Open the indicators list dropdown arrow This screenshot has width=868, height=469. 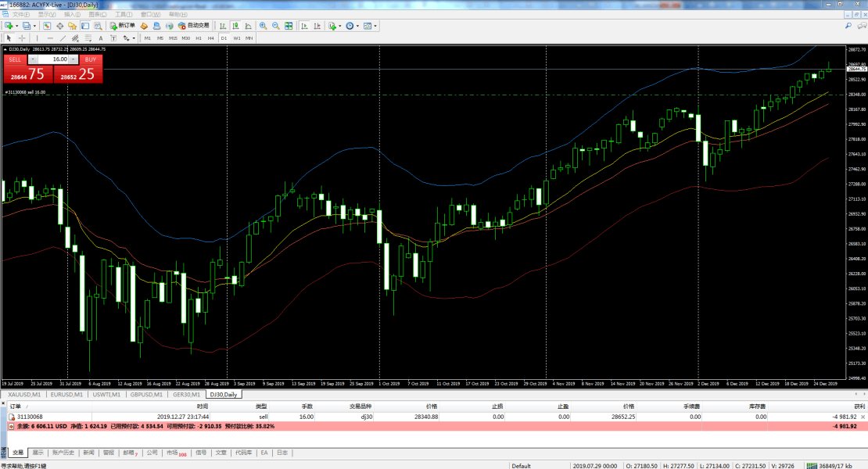pyautogui.click(x=339, y=26)
